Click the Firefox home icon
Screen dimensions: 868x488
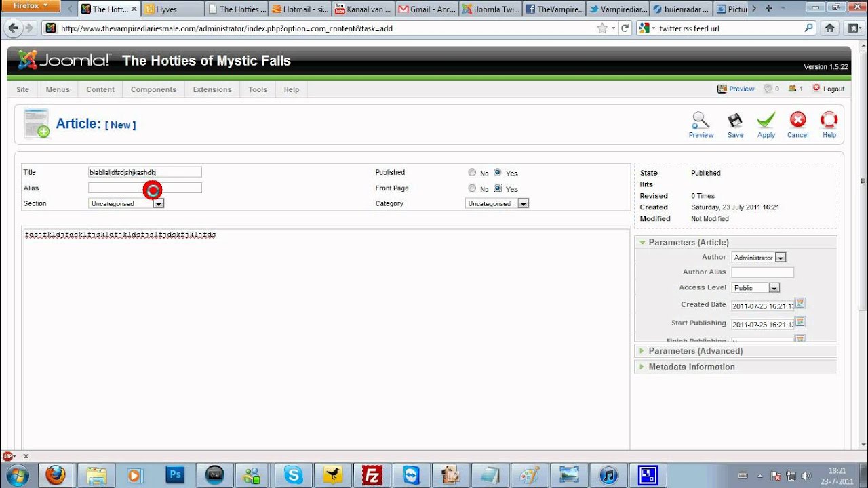pos(829,28)
